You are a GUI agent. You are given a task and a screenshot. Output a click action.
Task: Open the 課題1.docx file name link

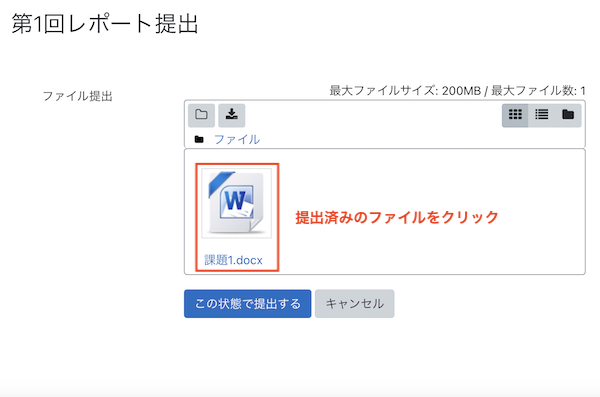pos(233,260)
